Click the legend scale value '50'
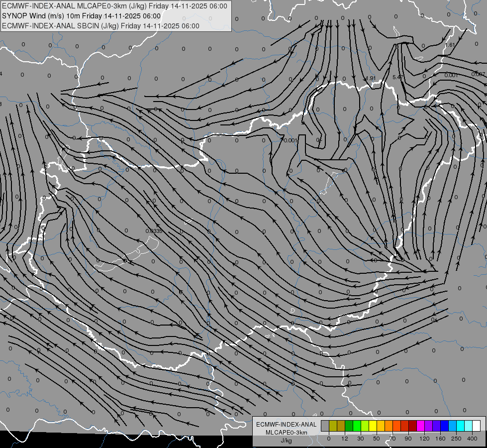The image size is (487, 448). point(377,439)
